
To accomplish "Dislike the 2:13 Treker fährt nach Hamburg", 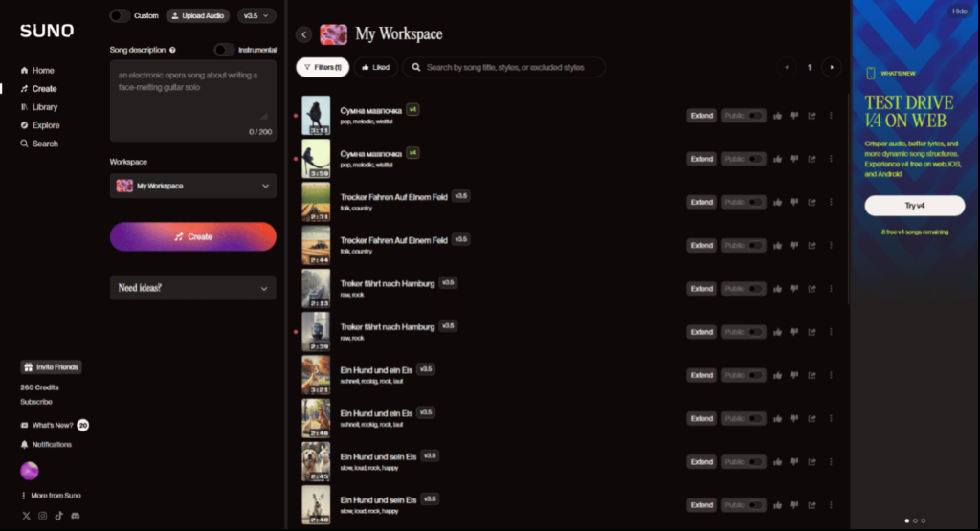I will (793, 289).
